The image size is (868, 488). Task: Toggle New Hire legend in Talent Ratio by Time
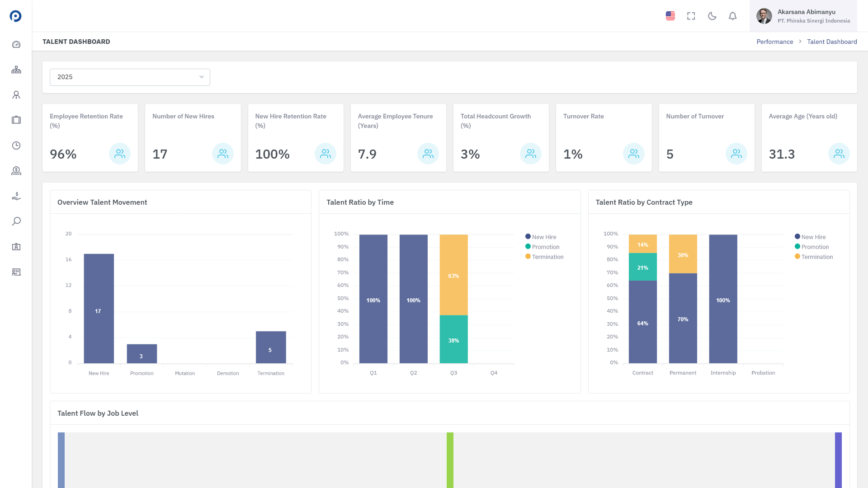click(x=541, y=237)
